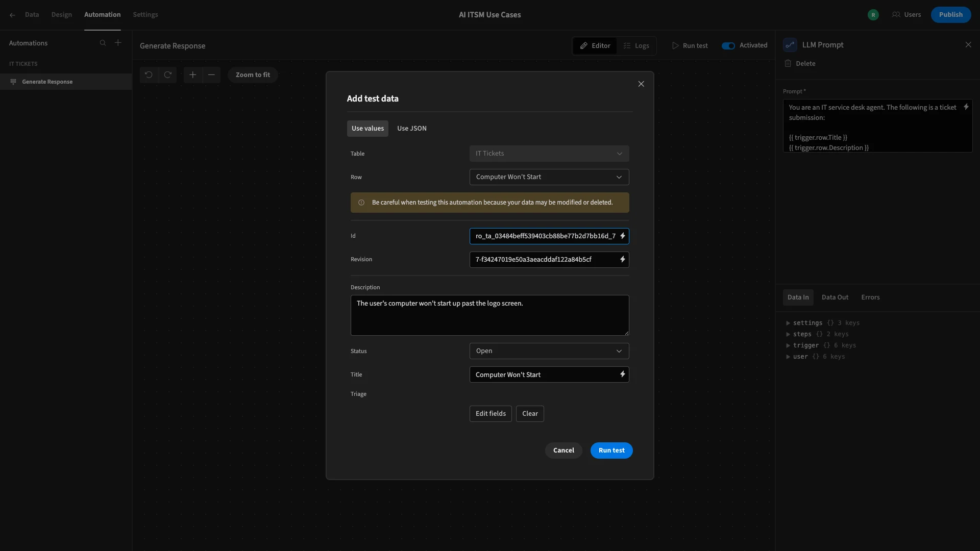980x551 pixels.
Task: Switch to the Data Out tab
Action: coord(835,297)
